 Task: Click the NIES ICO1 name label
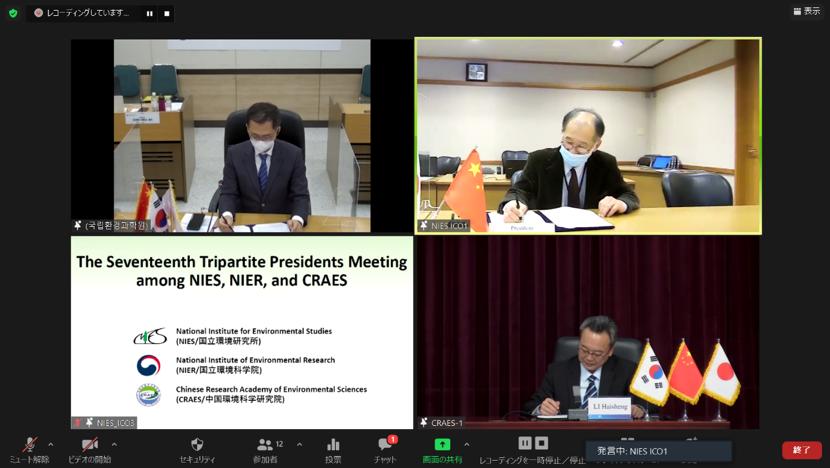[450, 226]
